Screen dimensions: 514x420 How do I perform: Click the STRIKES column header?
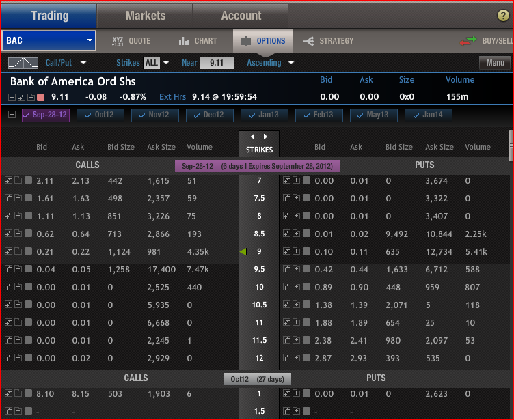click(259, 150)
